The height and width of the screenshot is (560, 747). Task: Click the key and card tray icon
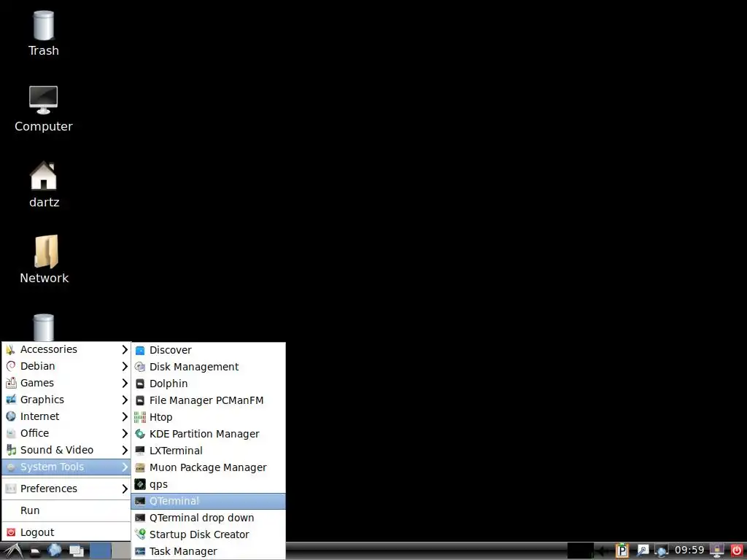point(643,551)
